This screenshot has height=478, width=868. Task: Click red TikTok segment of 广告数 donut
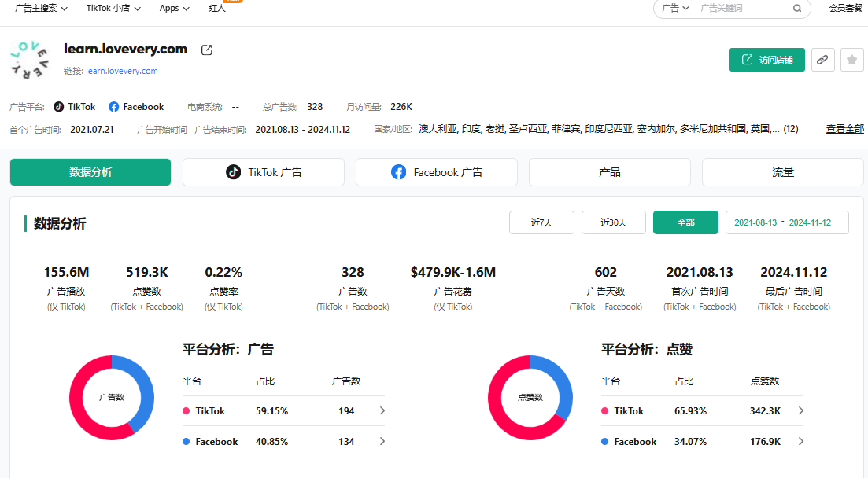coord(79,410)
